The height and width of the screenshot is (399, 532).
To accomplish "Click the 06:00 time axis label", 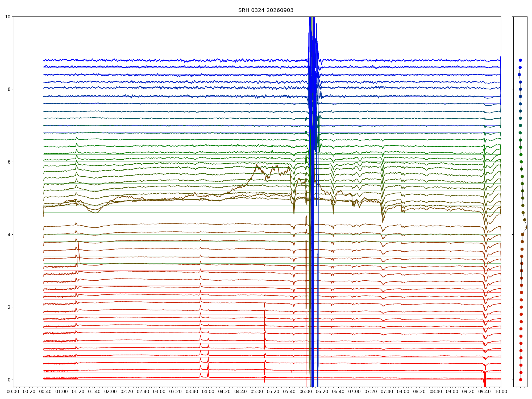I will point(306,392).
